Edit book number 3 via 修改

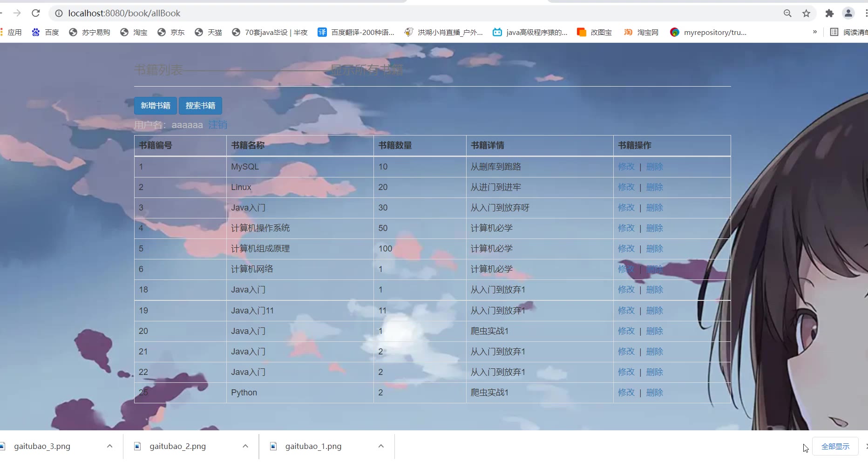626,208
